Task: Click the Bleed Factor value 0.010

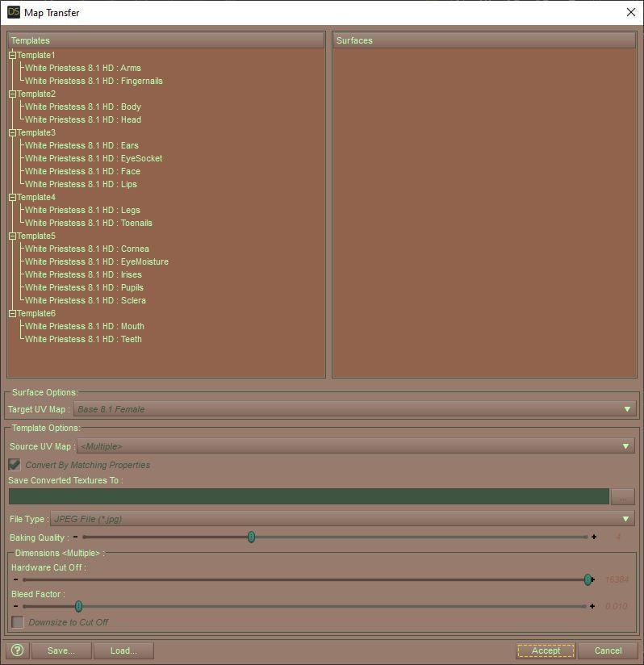Action: 617,606
